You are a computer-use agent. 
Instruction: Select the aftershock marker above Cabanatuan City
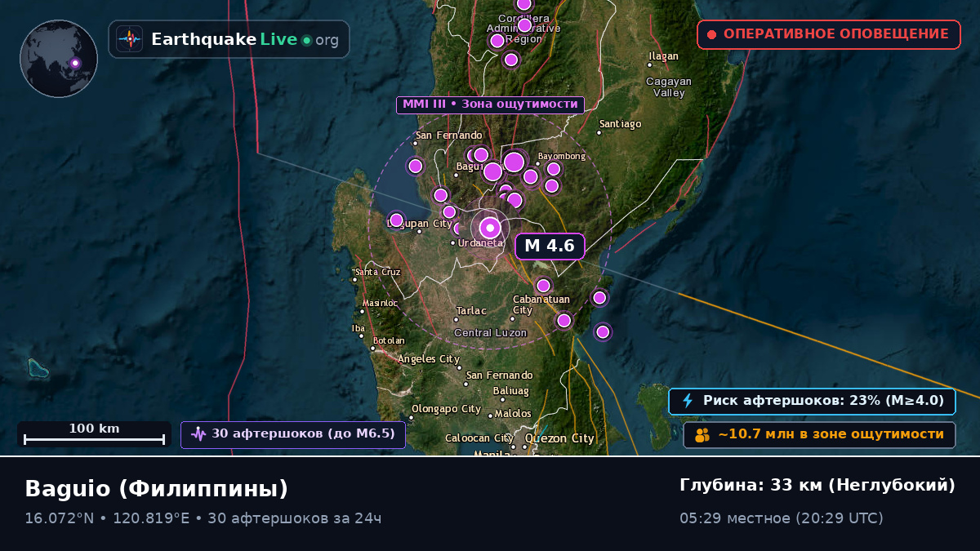point(543,286)
